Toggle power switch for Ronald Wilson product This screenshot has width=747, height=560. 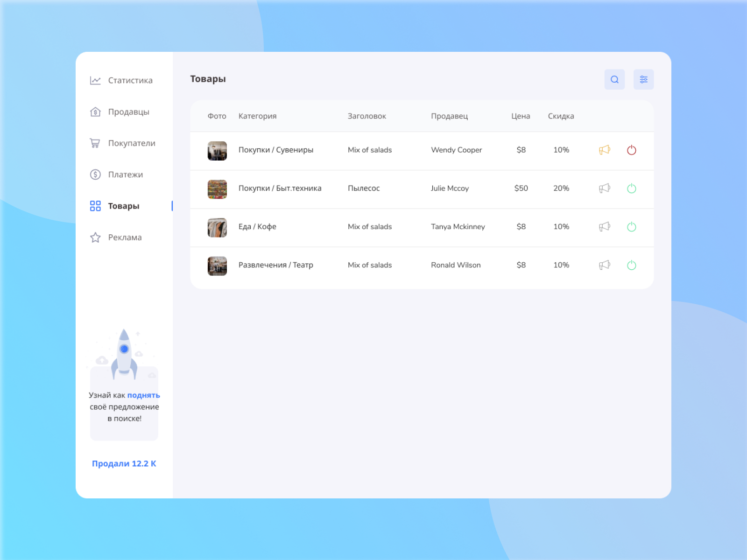tap(631, 265)
